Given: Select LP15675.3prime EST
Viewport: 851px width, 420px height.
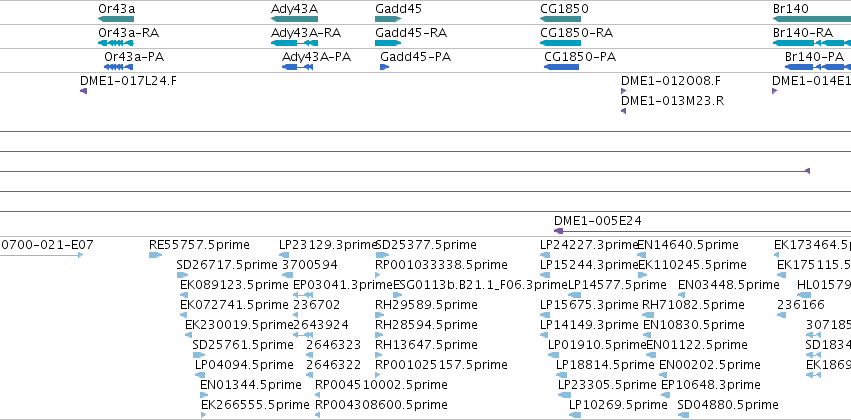Looking at the screenshot, I should point(545,315).
